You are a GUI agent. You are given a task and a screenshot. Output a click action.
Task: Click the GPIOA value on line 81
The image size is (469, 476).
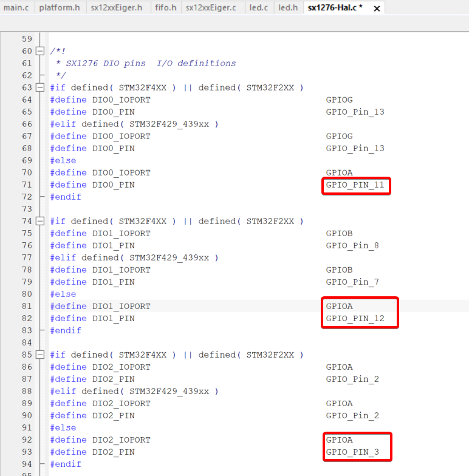tap(339, 306)
